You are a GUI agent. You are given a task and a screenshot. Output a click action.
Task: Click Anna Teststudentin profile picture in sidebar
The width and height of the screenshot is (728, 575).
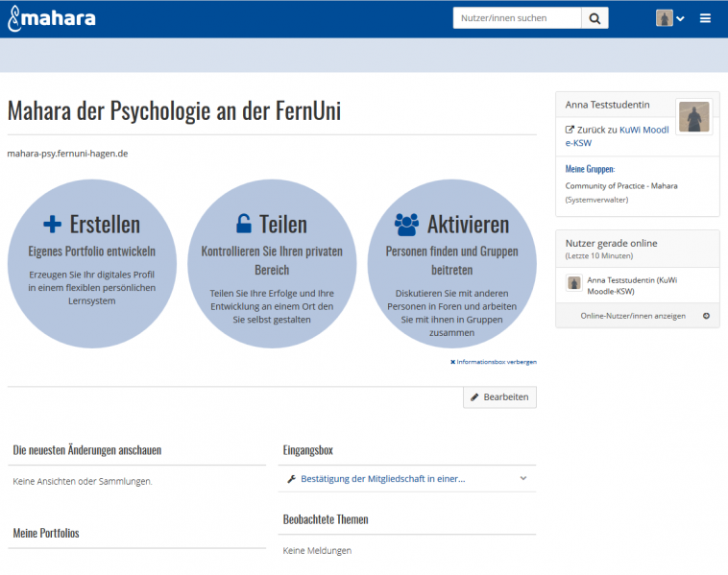pos(694,117)
